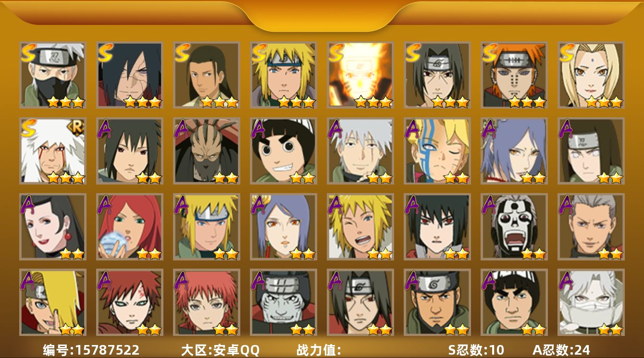Click the skull-faced masked Hidan portrait
This screenshot has height=358, width=644.
click(x=514, y=227)
